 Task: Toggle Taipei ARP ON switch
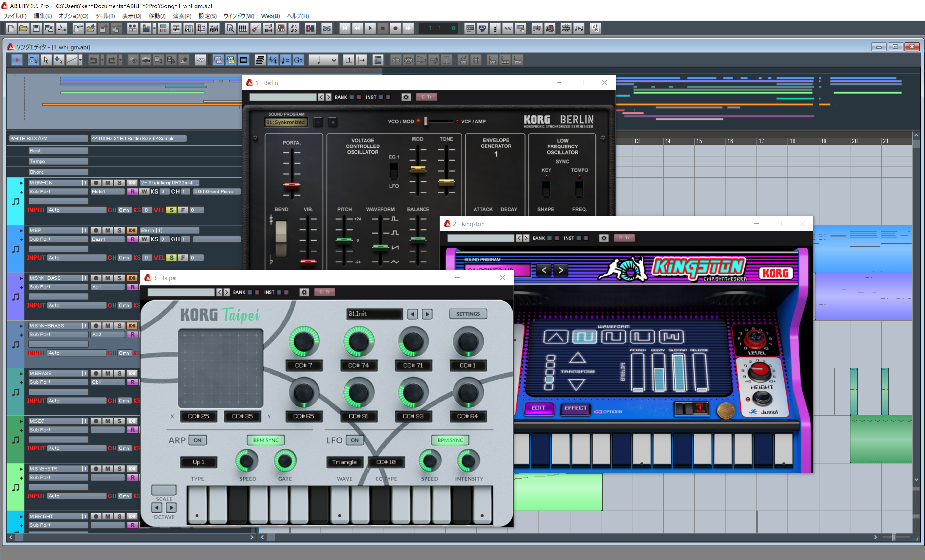(x=198, y=440)
